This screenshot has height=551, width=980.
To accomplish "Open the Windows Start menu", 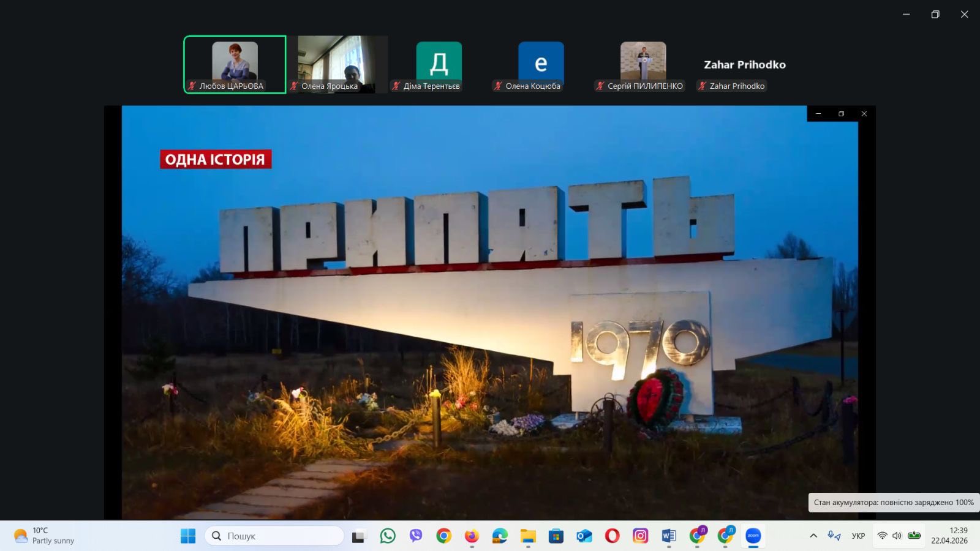I will pos(188,536).
